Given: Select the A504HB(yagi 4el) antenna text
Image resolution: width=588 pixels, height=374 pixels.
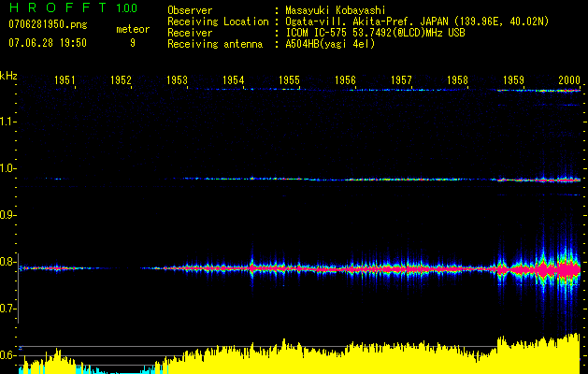Looking at the screenshot, I should point(330,44).
